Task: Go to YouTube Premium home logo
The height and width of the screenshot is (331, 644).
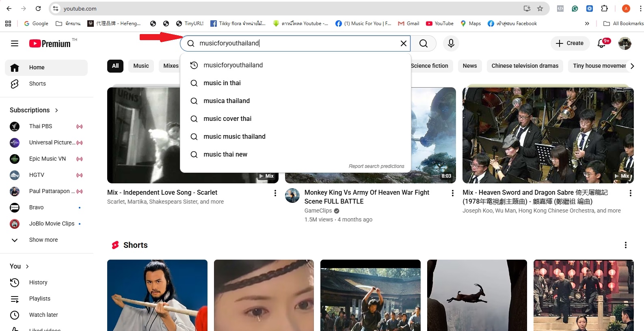Action: point(50,43)
